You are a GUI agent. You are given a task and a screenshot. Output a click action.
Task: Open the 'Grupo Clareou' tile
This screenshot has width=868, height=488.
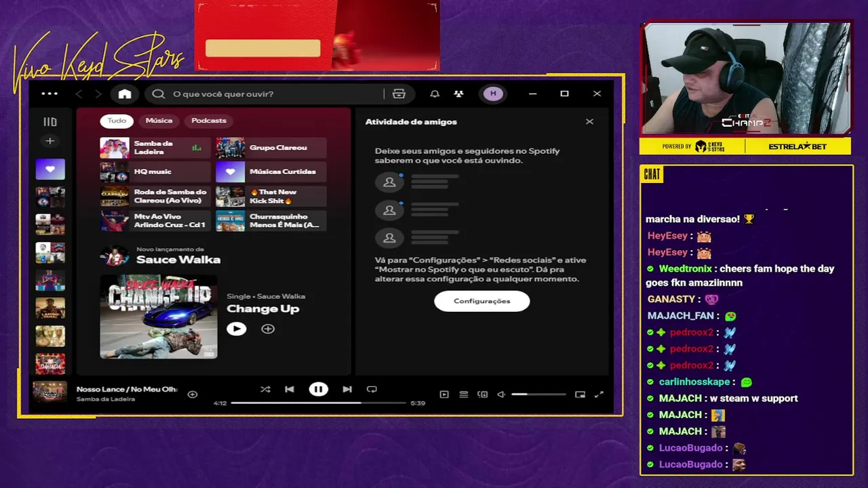click(271, 148)
